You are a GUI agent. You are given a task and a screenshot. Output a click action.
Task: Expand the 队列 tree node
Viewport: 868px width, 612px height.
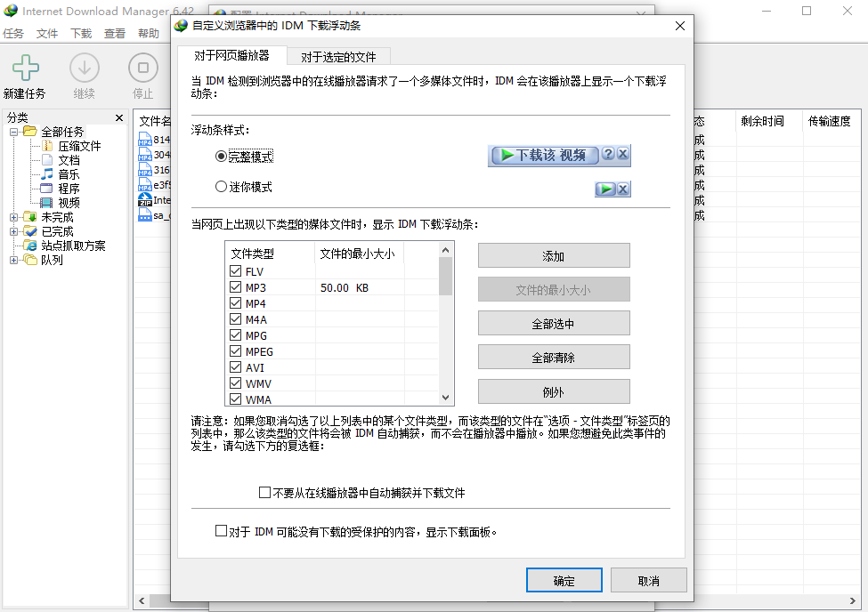[x=15, y=260]
